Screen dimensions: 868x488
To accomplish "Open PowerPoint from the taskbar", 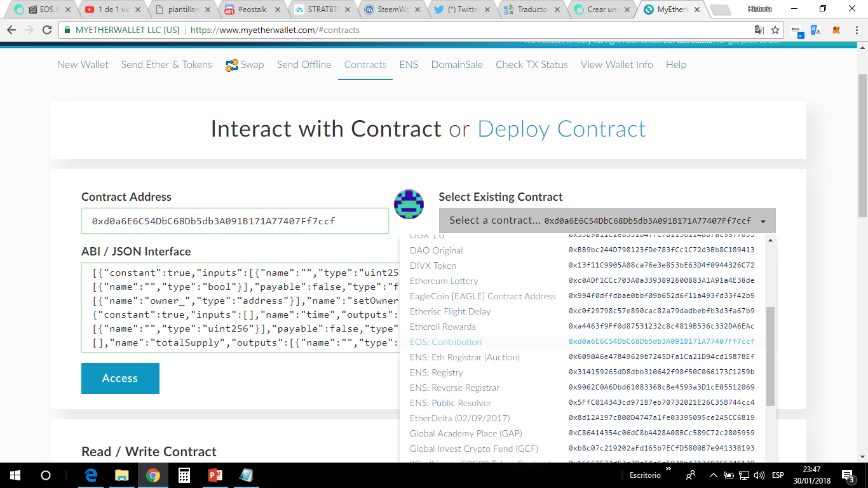I will click(215, 475).
